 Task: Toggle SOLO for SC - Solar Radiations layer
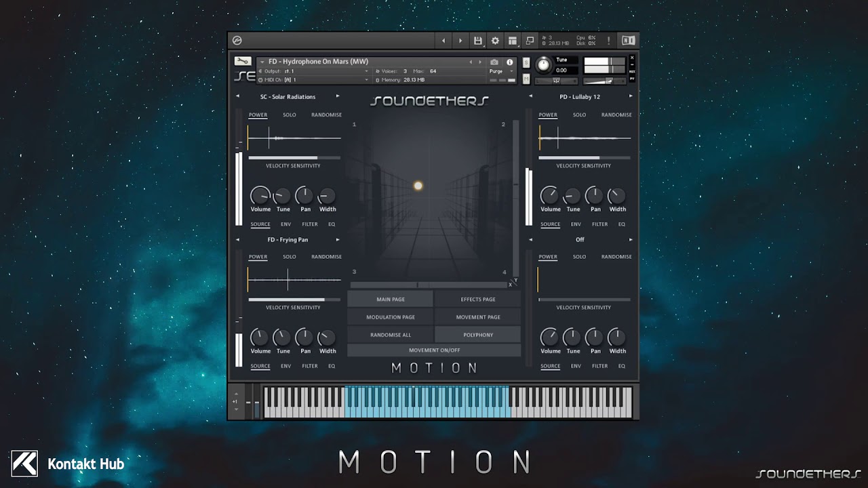tap(290, 115)
